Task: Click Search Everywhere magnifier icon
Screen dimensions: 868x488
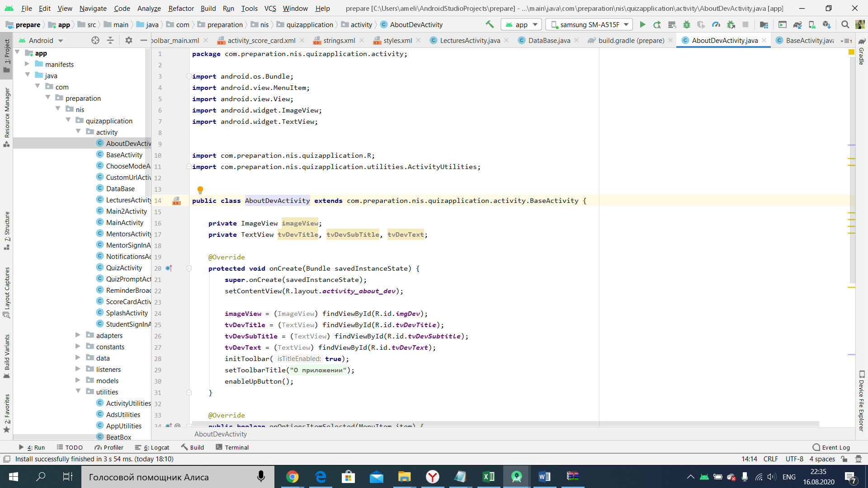Action: (x=845, y=24)
